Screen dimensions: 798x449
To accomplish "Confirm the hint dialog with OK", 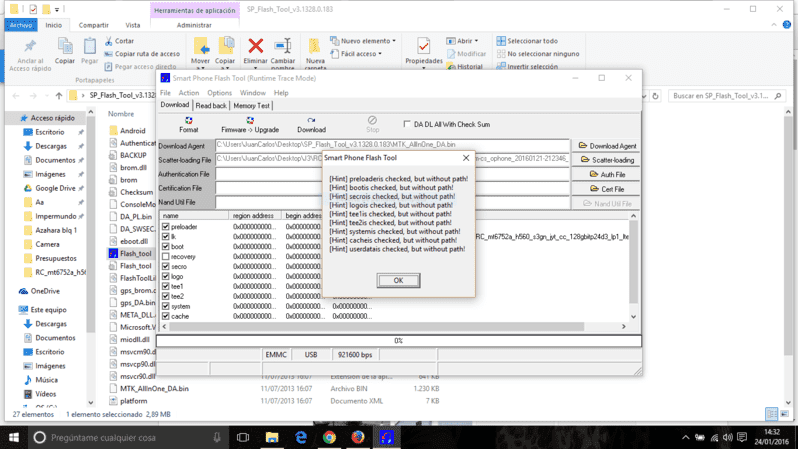I will tap(398, 280).
